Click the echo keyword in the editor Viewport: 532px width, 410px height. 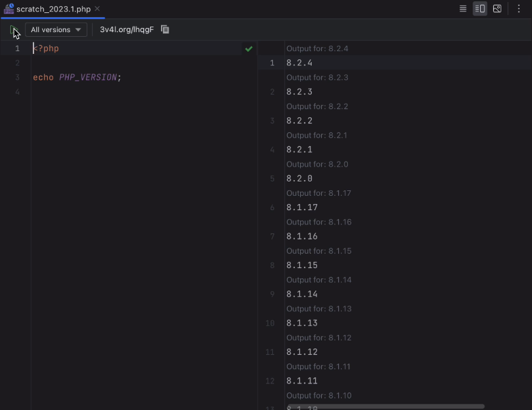point(43,78)
